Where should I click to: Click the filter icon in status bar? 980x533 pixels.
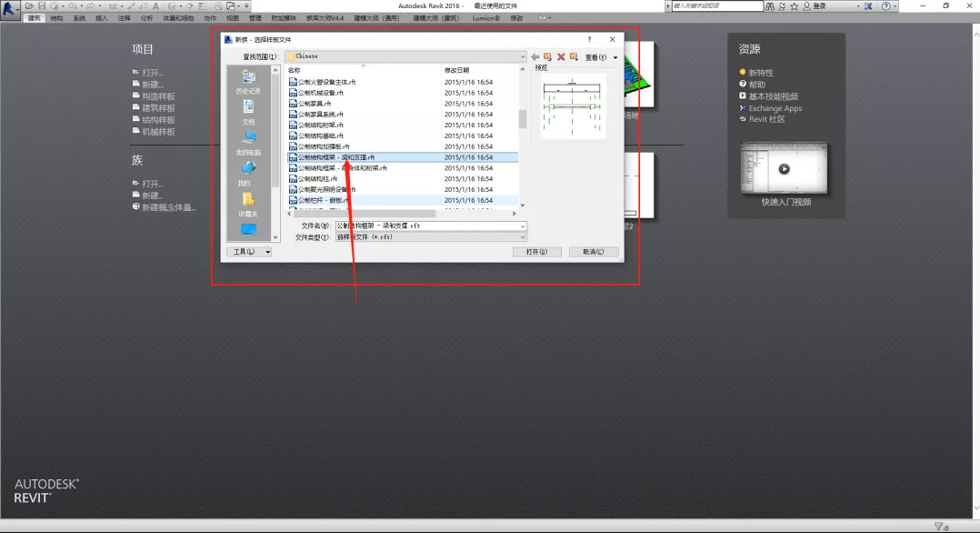[938, 527]
